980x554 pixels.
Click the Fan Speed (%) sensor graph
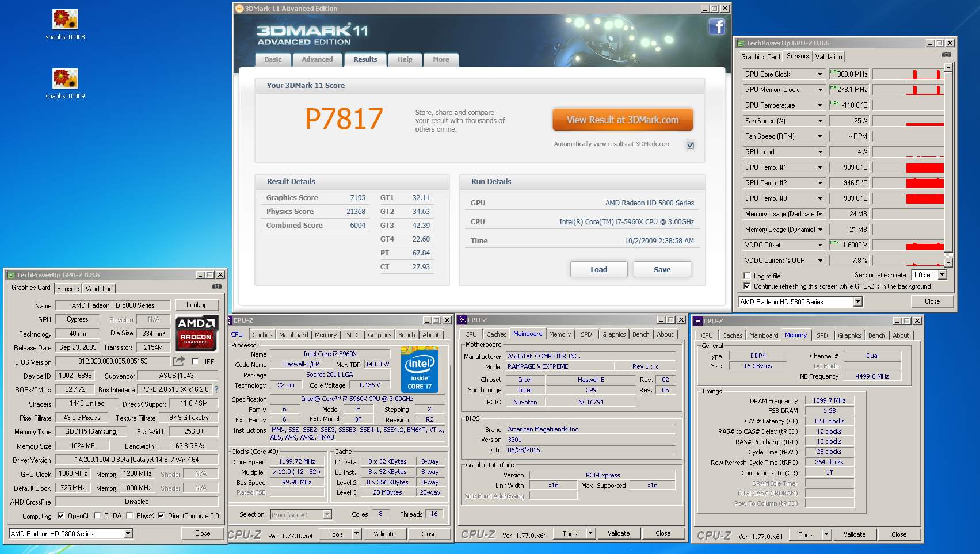pos(908,121)
